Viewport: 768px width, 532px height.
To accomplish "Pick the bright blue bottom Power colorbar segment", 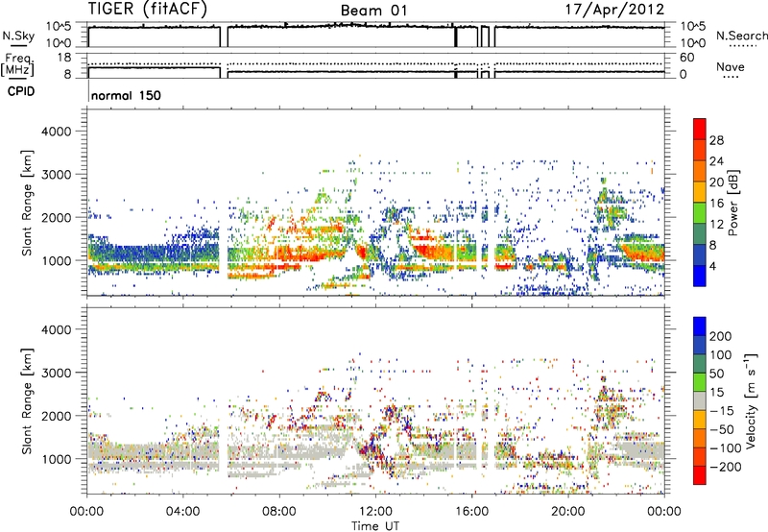I will pos(700,276).
